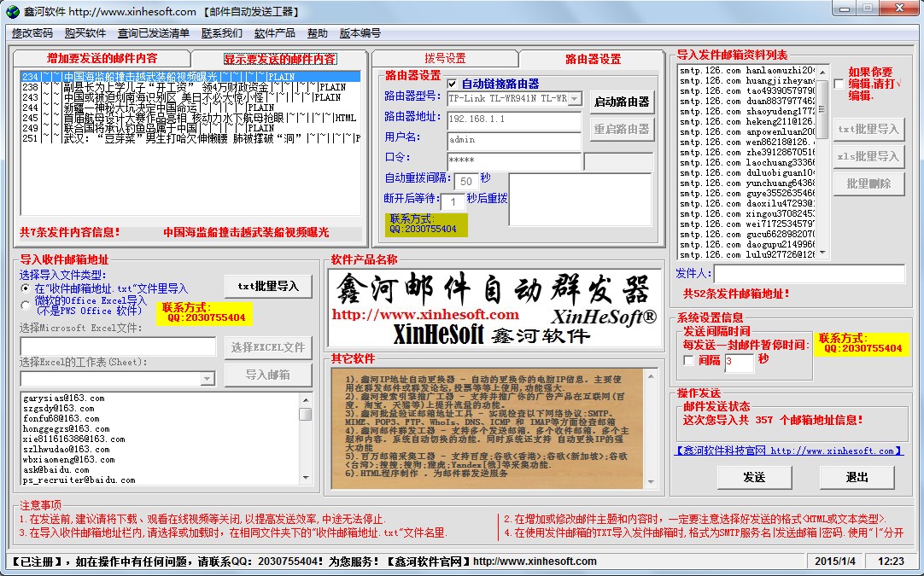This screenshot has width=924, height=576.
Task: Open the 购买软件 menu
Action: [85, 33]
